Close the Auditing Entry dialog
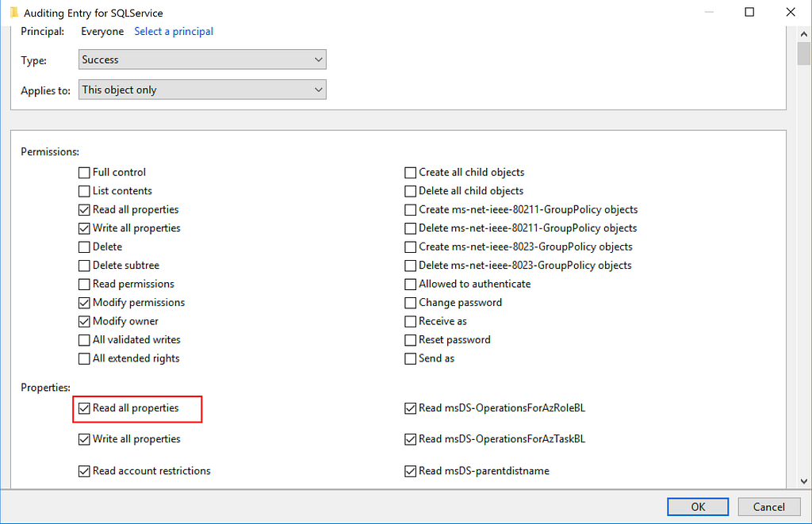Image resolution: width=812 pixels, height=524 pixels. point(791,12)
